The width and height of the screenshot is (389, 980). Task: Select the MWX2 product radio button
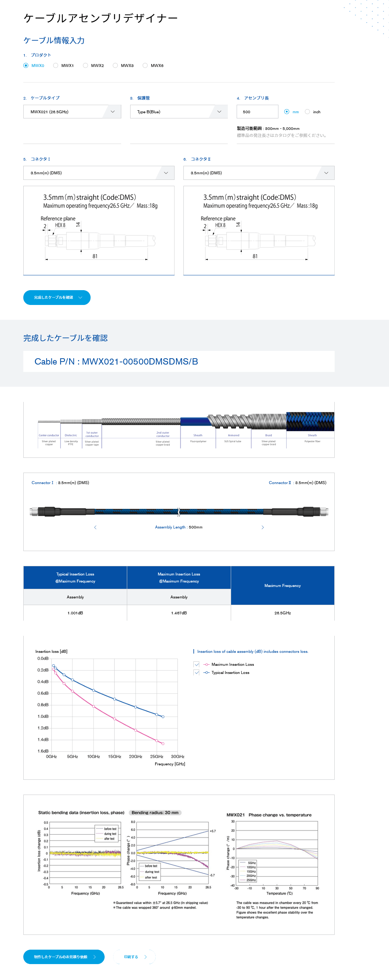point(85,66)
